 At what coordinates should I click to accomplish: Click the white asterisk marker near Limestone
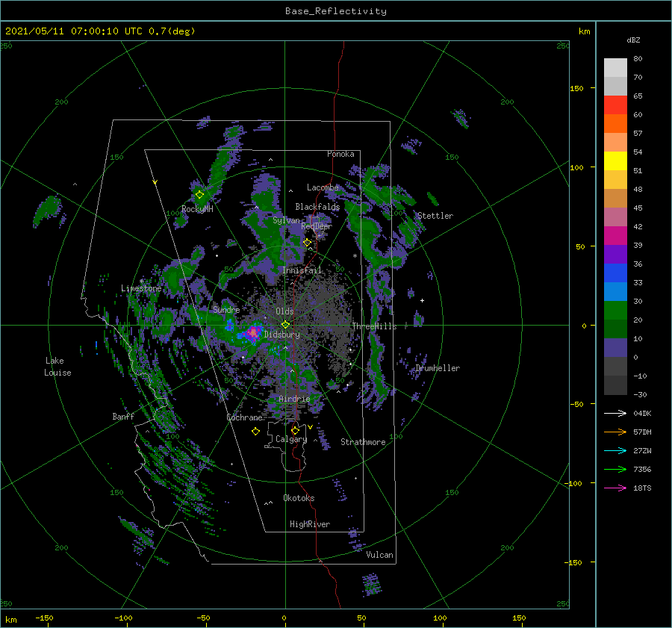tap(141, 282)
